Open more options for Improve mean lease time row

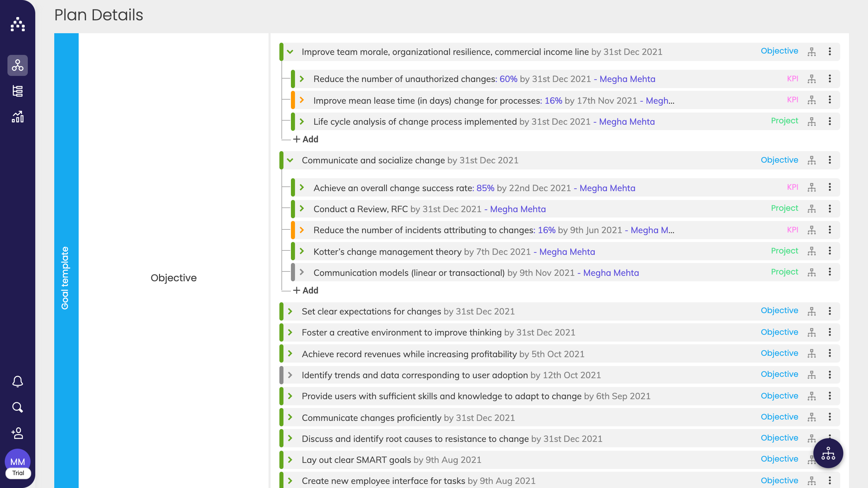click(x=830, y=100)
